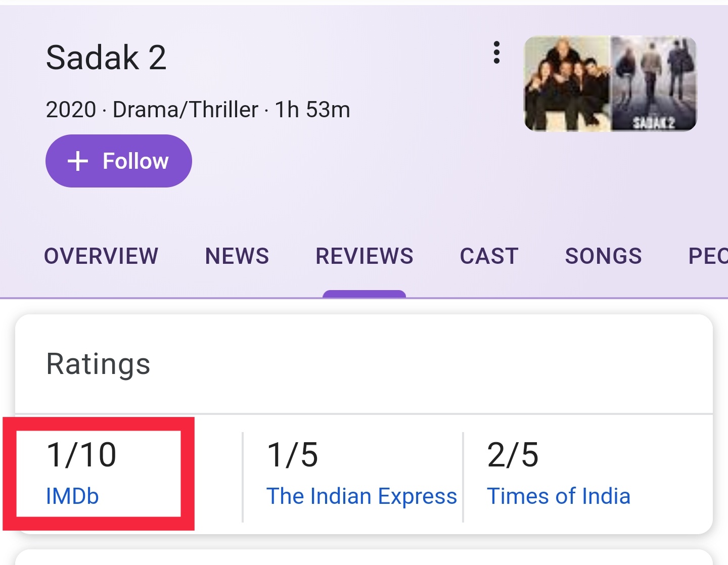This screenshot has width=728, height=565.
Task: Go to the Cast tab
Action: [489, 256]
